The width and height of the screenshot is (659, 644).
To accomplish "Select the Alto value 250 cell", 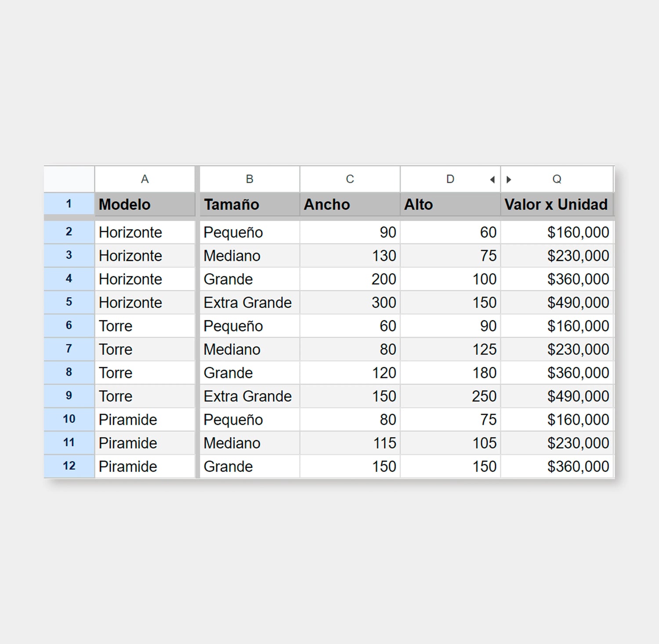I will pos(450,396).
